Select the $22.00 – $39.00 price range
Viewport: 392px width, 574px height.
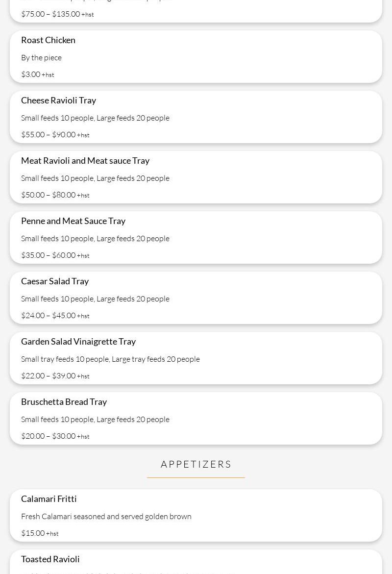click(49, 376)
